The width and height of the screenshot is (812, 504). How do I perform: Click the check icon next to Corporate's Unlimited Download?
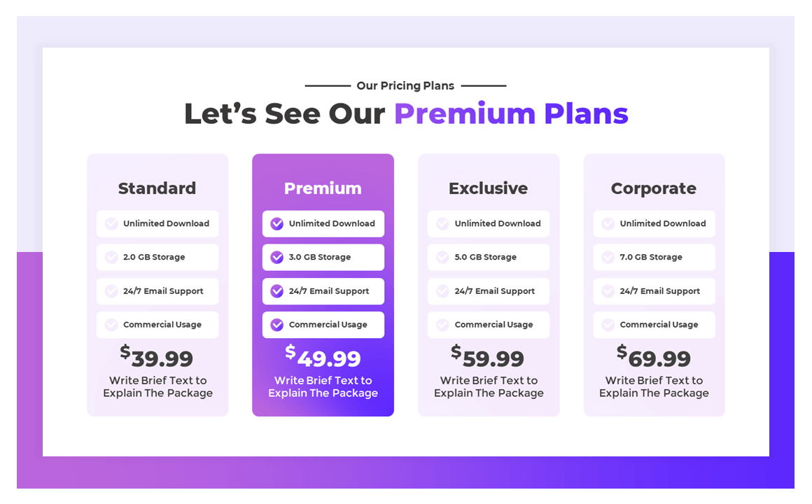coord(607,223)
